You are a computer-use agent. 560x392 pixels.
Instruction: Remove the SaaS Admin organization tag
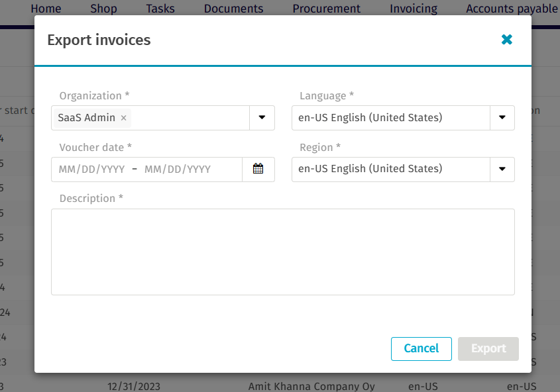(x=123, y=118)
